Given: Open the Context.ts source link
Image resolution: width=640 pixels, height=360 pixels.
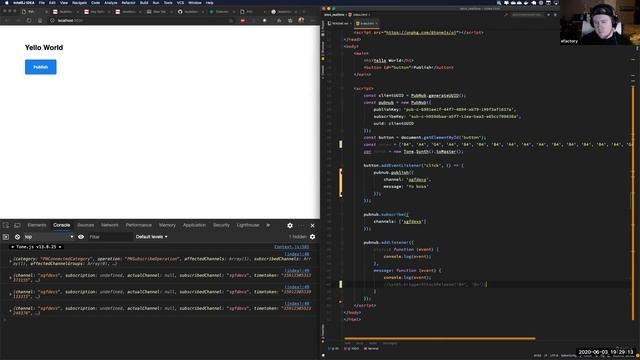Looking at the screenshot, I should pyautogui.click(x=291, y=247).
